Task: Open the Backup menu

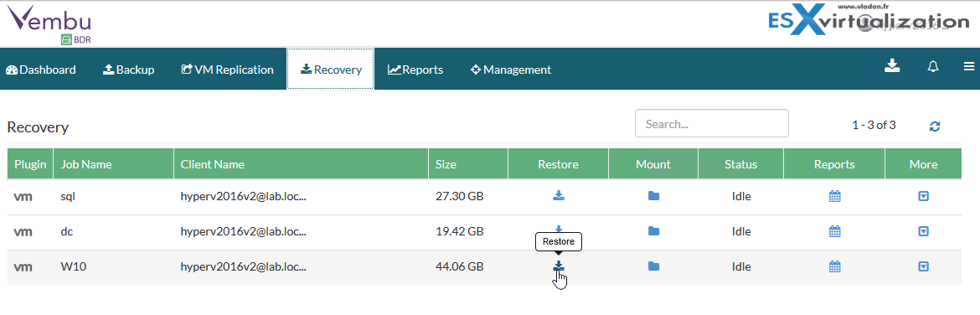Action: [128, 70]
